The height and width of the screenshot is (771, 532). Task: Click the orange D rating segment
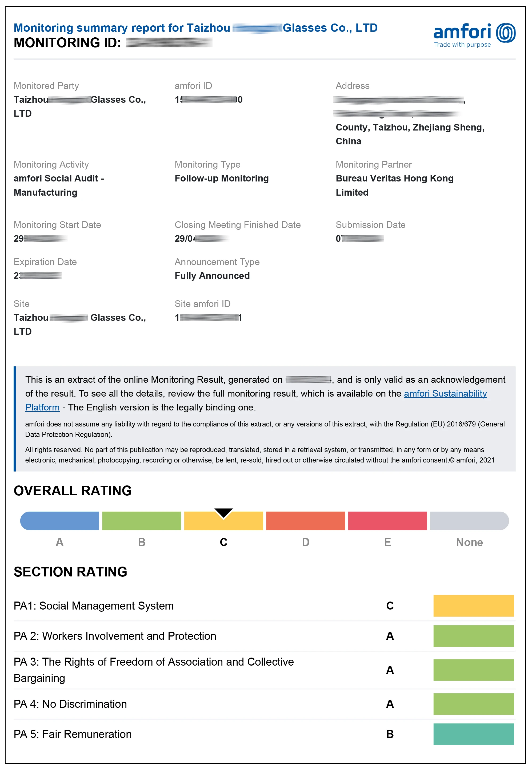click(x=305, y=521)
